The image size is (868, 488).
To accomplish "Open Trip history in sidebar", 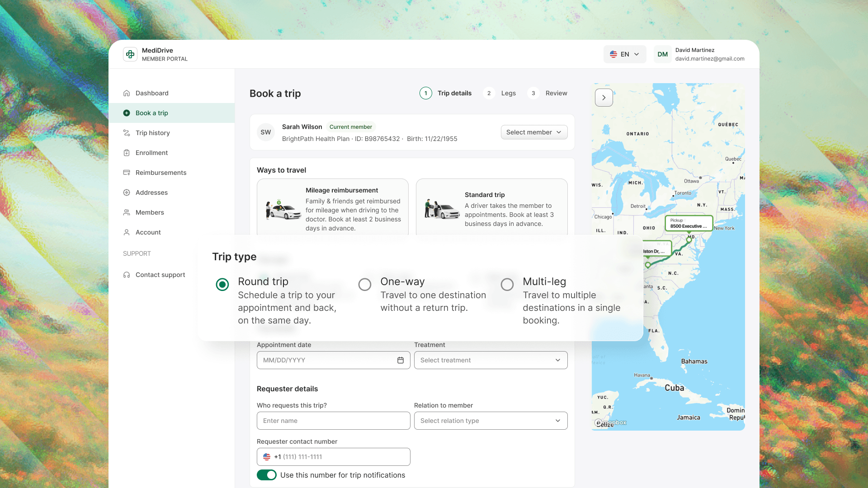I will click(172, 133).
